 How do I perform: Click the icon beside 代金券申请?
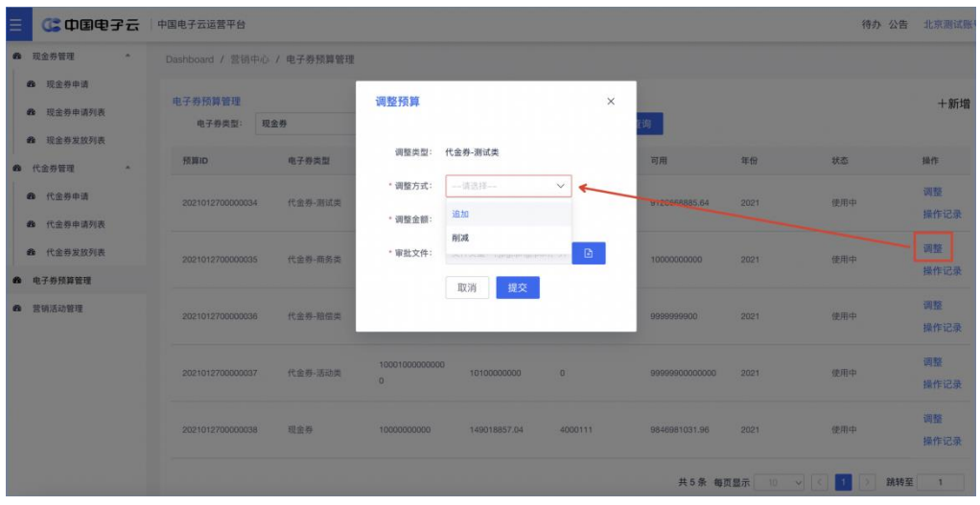[x=32, y=196]
